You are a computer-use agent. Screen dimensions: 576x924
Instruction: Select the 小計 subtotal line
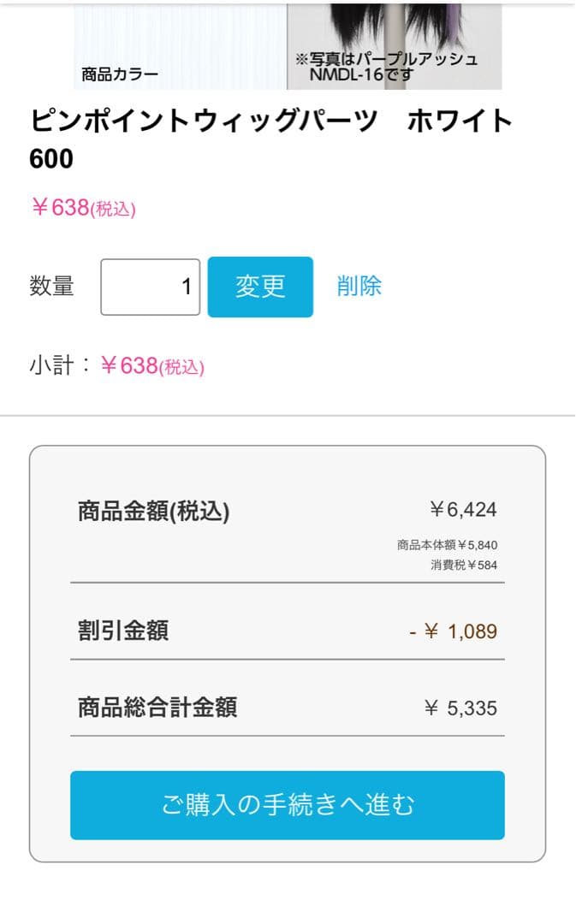116,366
